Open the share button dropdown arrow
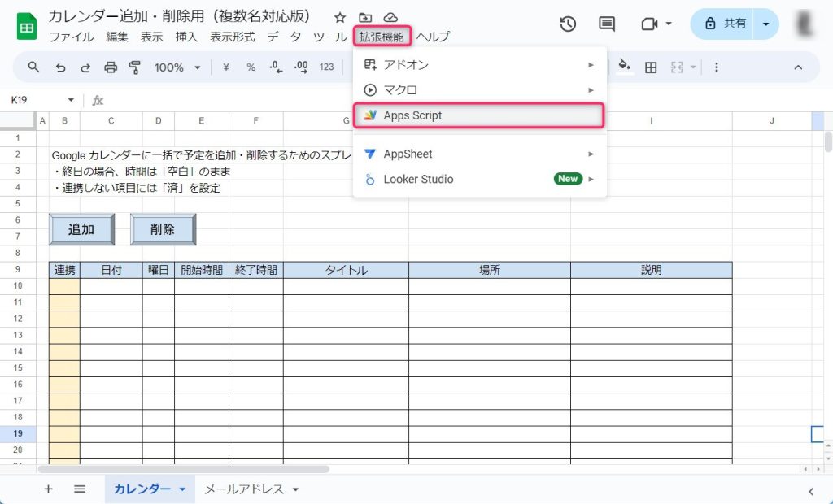 765,24
